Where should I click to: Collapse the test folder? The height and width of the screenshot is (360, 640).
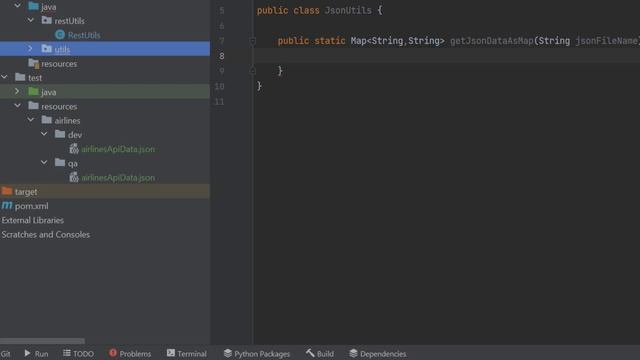click(4, 77)
